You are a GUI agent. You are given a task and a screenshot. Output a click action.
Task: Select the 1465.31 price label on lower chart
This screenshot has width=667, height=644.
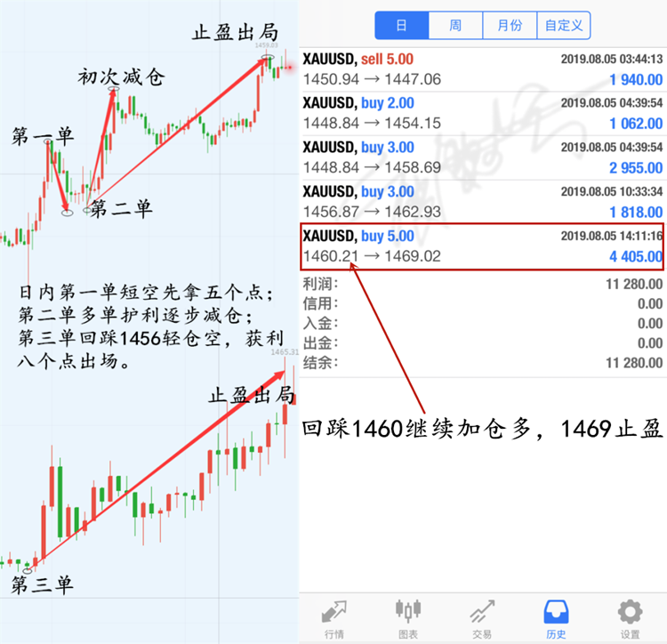coord(285,351)
